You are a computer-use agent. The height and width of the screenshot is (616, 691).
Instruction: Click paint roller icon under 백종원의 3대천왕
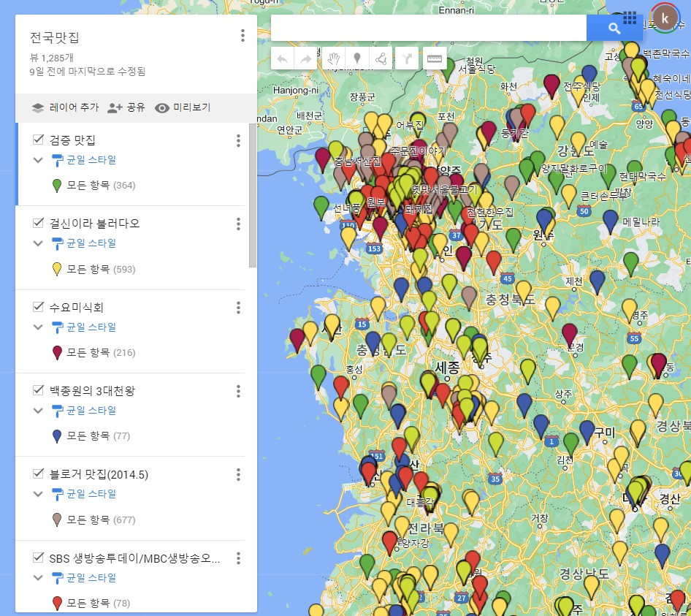tap(57, 411)
